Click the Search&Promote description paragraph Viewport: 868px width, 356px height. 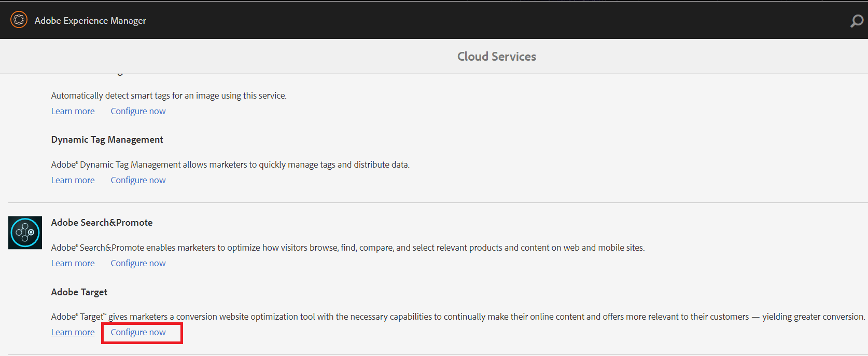coord(347,248)
